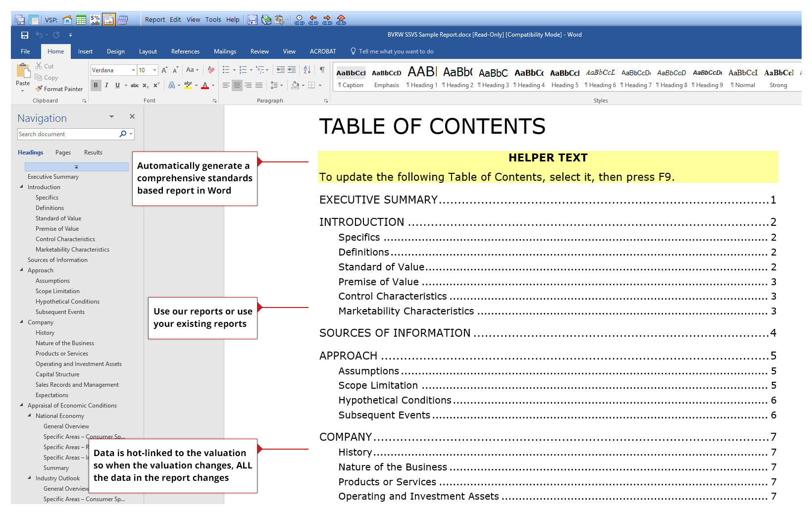
Task: Clear all formatting with the eraser icon
Action: (x=211, y=70)
